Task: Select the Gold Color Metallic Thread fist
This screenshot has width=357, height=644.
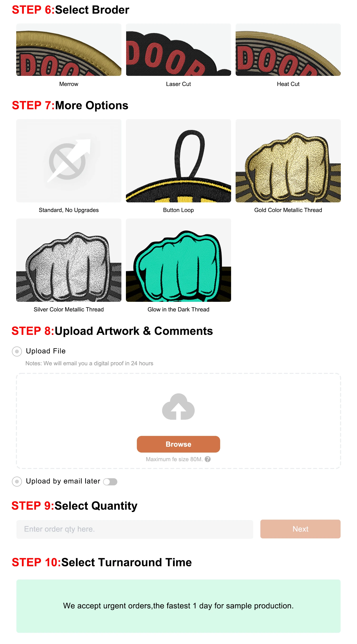Action: (x=288, y=161)
